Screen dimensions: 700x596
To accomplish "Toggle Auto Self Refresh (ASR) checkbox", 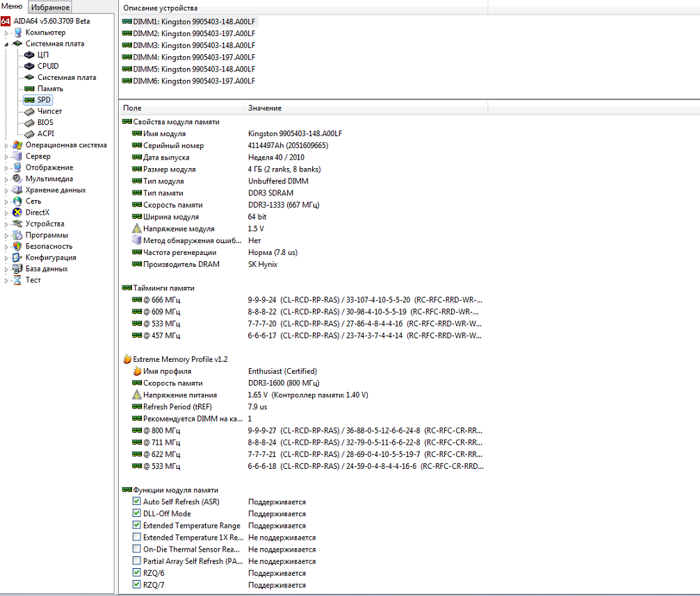I will (x=137, y=502).
